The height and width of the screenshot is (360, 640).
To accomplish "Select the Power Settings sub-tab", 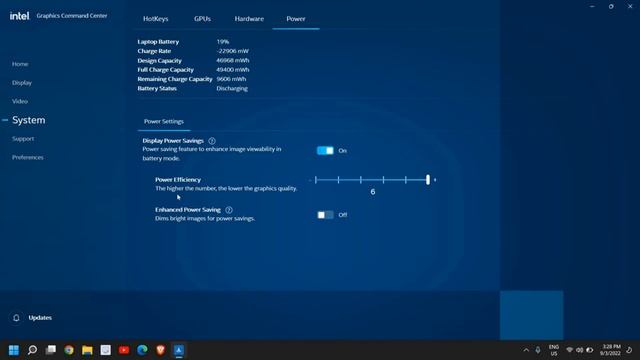I will (x=164, y=121).
